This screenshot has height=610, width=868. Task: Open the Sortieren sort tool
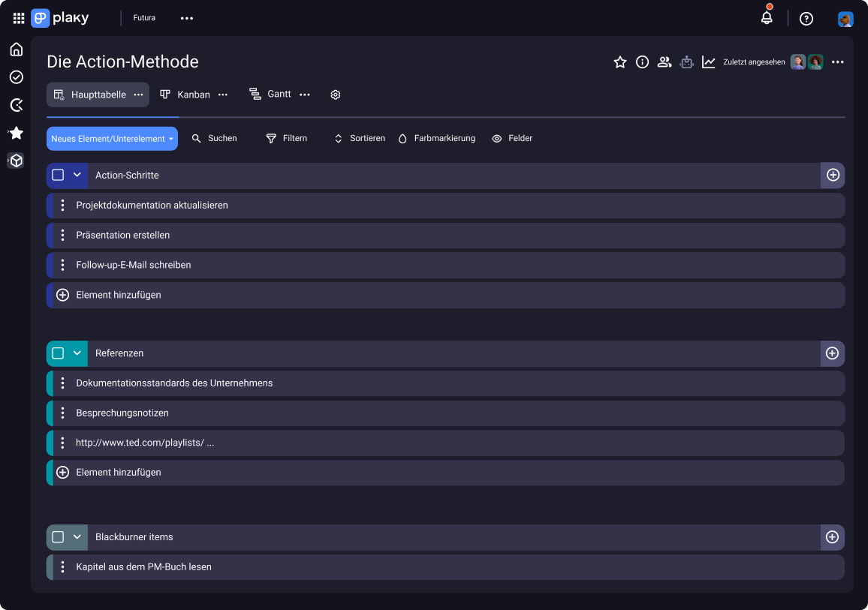pos(360,138)
